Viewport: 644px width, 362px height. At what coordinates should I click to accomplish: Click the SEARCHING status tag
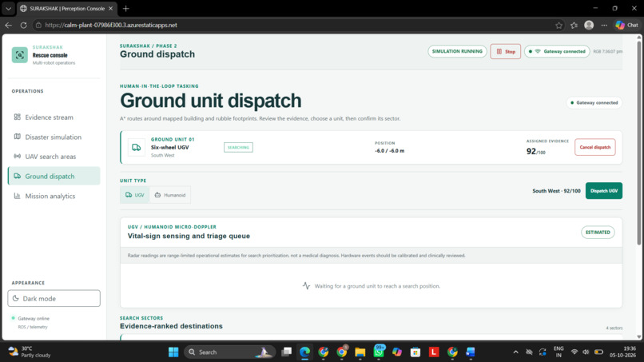(238, 147)
